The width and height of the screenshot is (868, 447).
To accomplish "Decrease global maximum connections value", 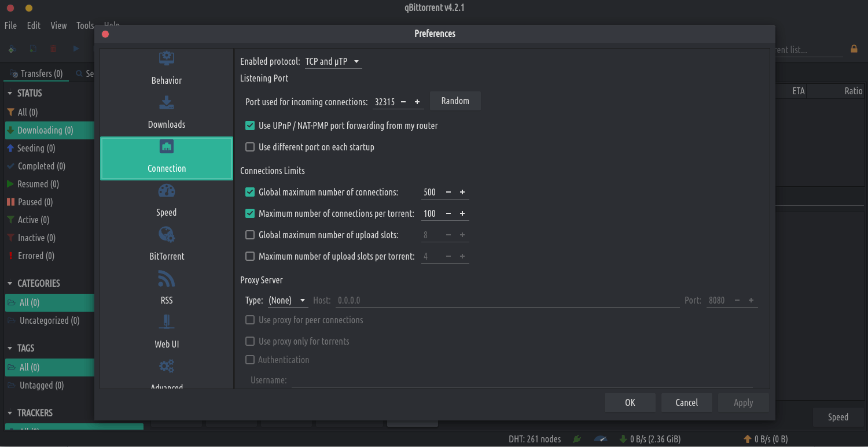I will (x=448, y=192).
